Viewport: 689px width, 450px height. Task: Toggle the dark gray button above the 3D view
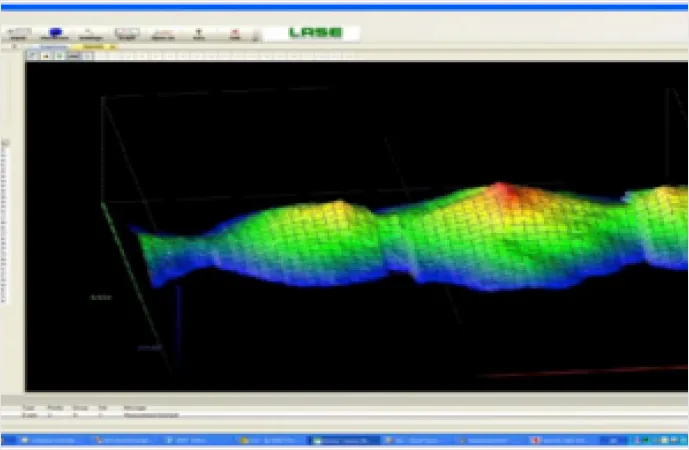(x=74, y=56)
